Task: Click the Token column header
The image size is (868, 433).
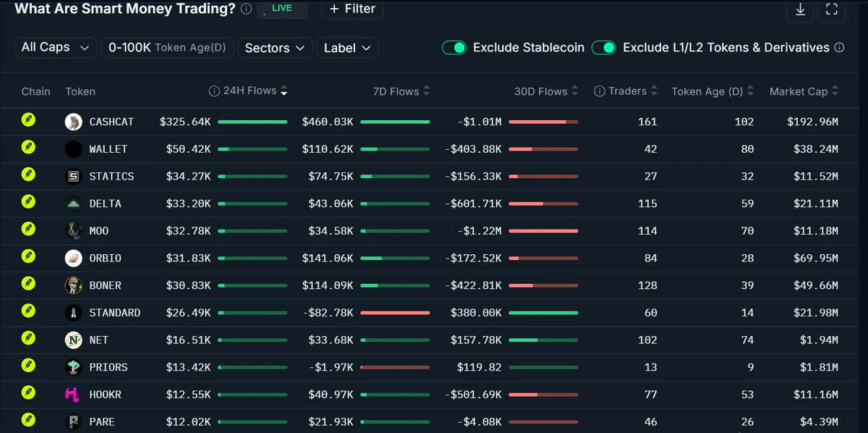Action: [x=80, y=91]
